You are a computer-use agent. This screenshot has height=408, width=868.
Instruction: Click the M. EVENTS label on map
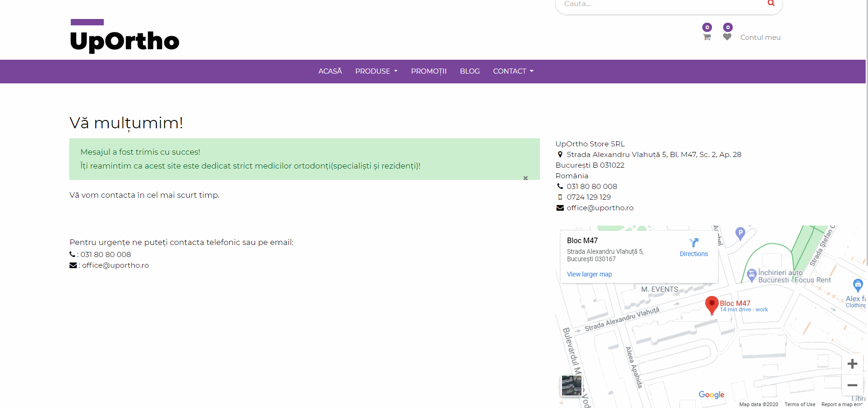pyautogui.click(x=659, y=289)
